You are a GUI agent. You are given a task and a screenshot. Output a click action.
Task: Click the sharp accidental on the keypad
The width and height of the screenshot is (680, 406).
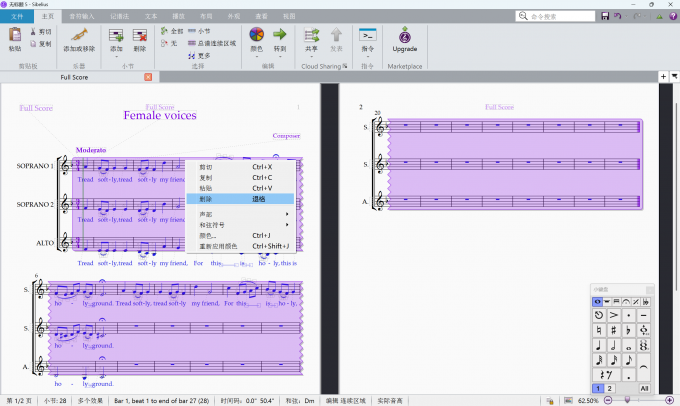click(614, 330)
